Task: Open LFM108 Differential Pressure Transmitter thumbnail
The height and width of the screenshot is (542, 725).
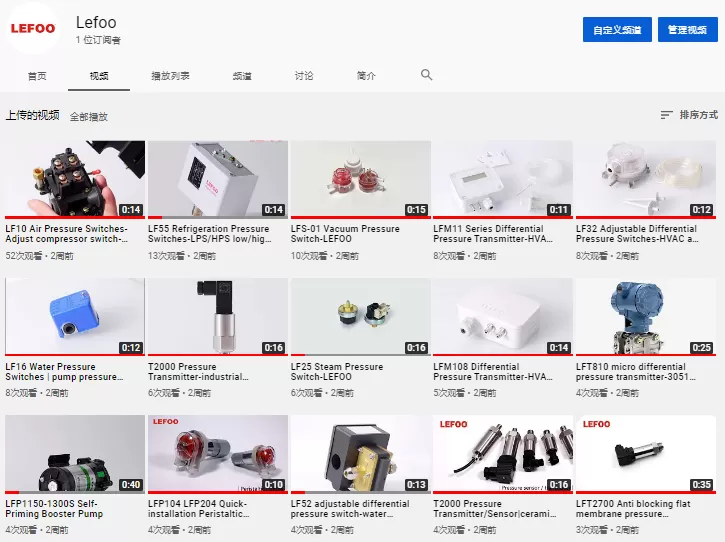Action: [503, 317]
